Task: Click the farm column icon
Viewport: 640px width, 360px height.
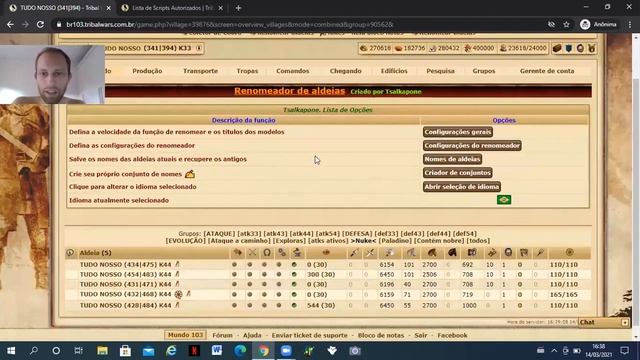Action: pos(326,253)
